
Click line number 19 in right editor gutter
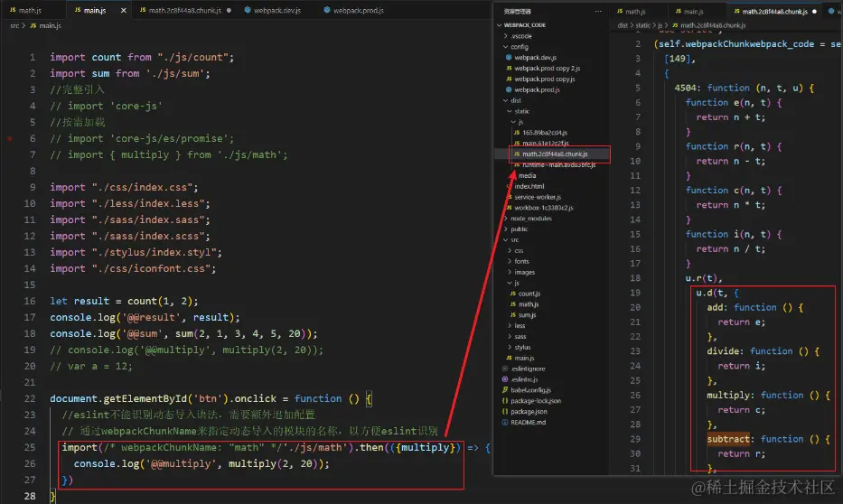[x=635, y=293]
